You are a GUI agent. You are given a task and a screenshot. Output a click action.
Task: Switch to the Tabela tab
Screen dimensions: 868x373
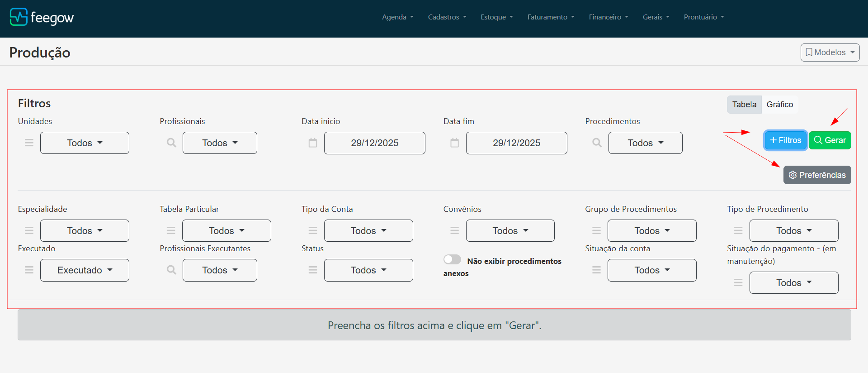[744, 104]
